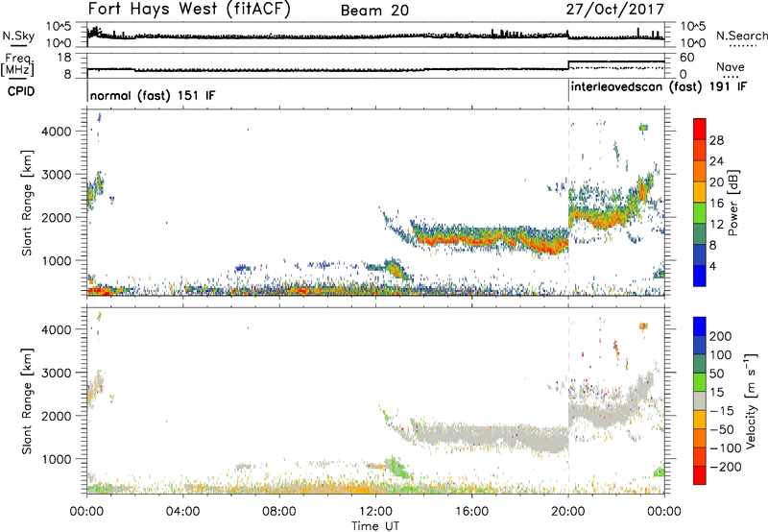Click the '12:00' time tick label
Image resolution: width=768 pixels, height=532 pixels.
[x=375, y=512]
